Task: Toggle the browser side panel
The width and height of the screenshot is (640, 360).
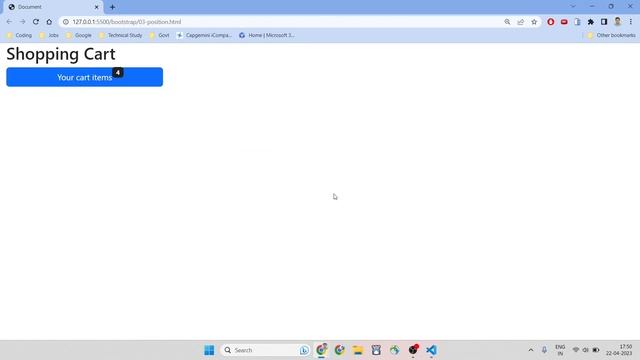Action: [604, 22]
